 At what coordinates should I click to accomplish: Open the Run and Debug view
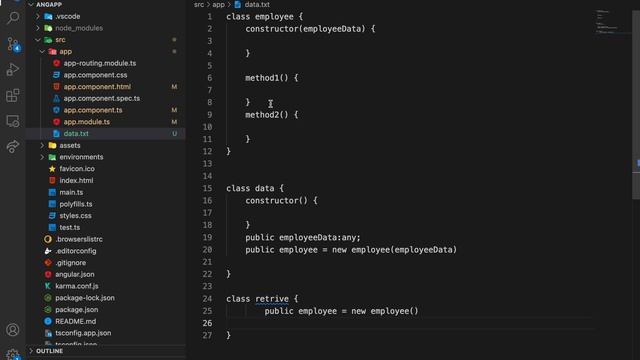pyautogui.click(x=13, y=69)
